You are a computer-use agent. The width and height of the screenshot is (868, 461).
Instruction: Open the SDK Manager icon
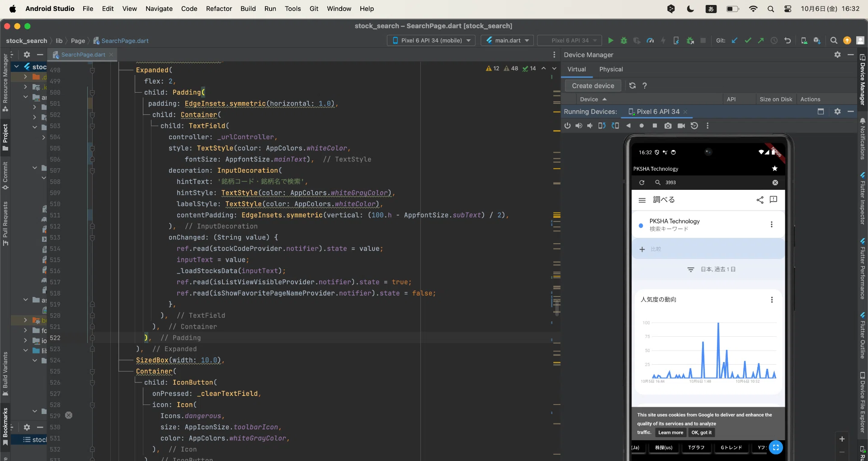click(817, 41)
